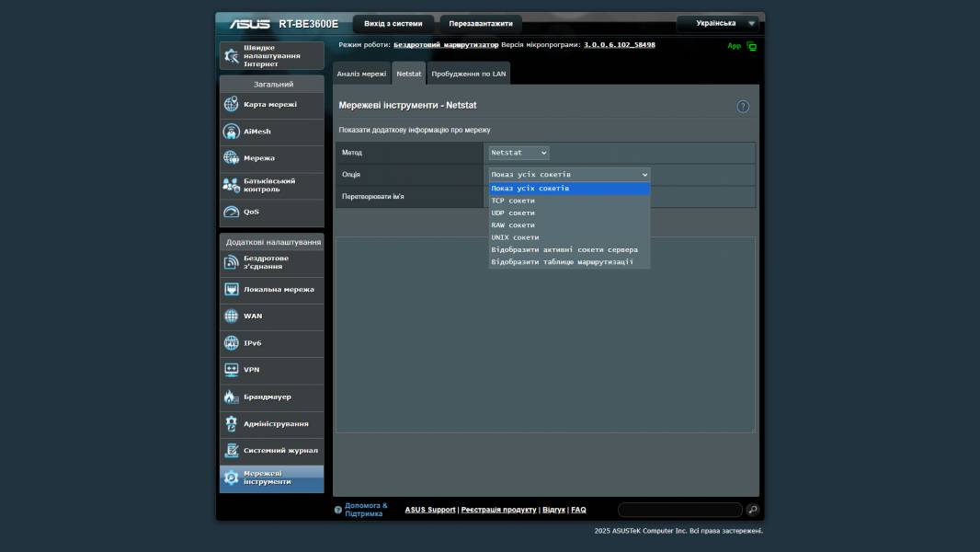This screenshot has width=980, height=552.
Task: Open the Бездротовий маршрутизатор mode link
Action: click(446, 45)
